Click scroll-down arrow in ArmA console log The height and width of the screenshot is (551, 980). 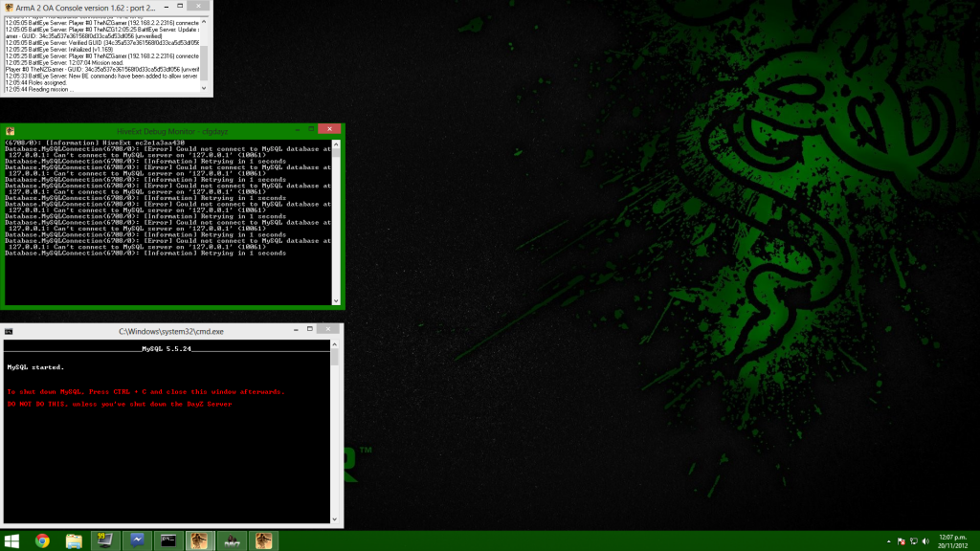pyautogui.click(x=204, y=89)
